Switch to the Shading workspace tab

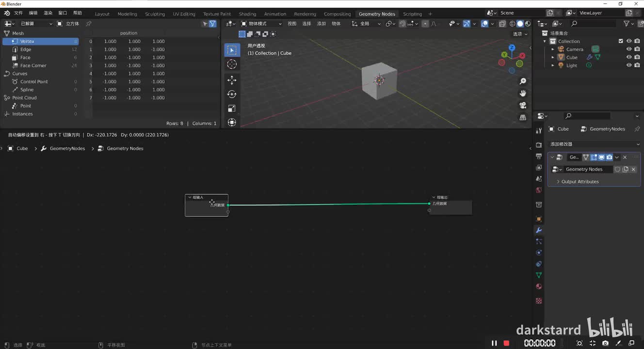[x=247, y=14]
